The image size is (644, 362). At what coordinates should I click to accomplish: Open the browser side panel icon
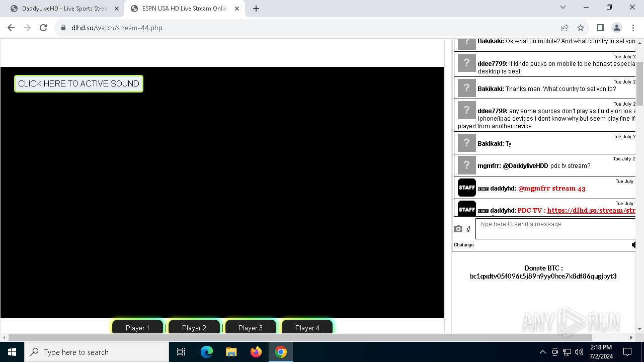(600, 28)
